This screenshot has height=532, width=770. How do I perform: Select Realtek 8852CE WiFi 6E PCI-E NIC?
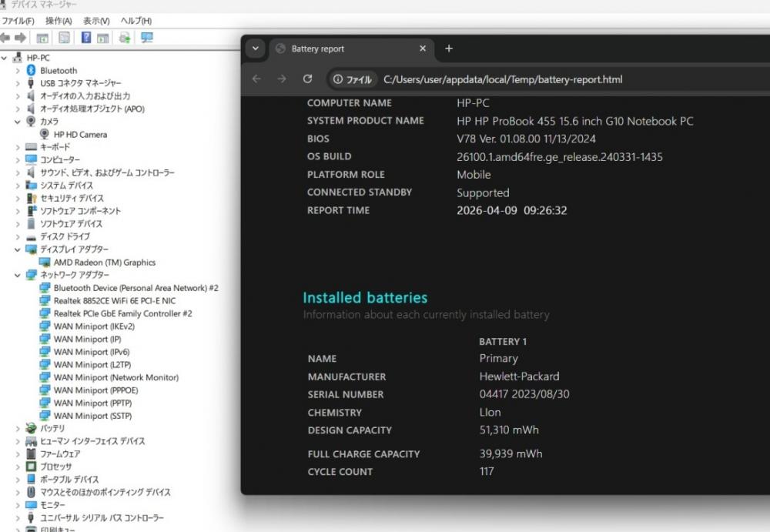(114, 301)
